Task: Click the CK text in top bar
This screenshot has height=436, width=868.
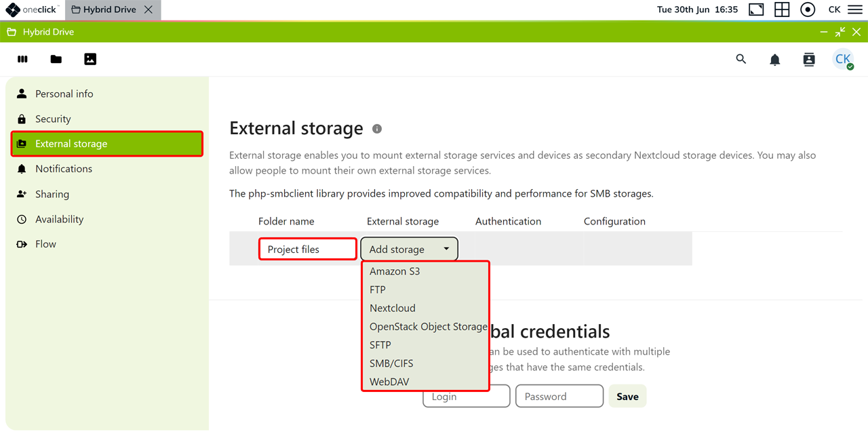Action: [835, 9]
